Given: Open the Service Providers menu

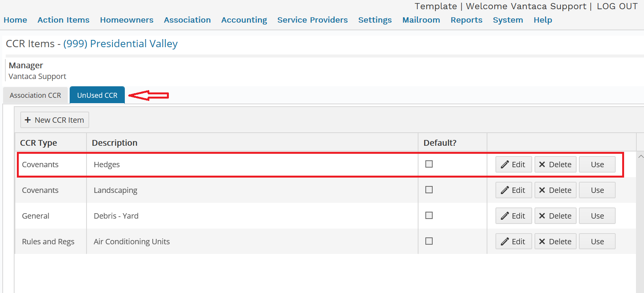Looking at the screenshot, I should 312,20.
